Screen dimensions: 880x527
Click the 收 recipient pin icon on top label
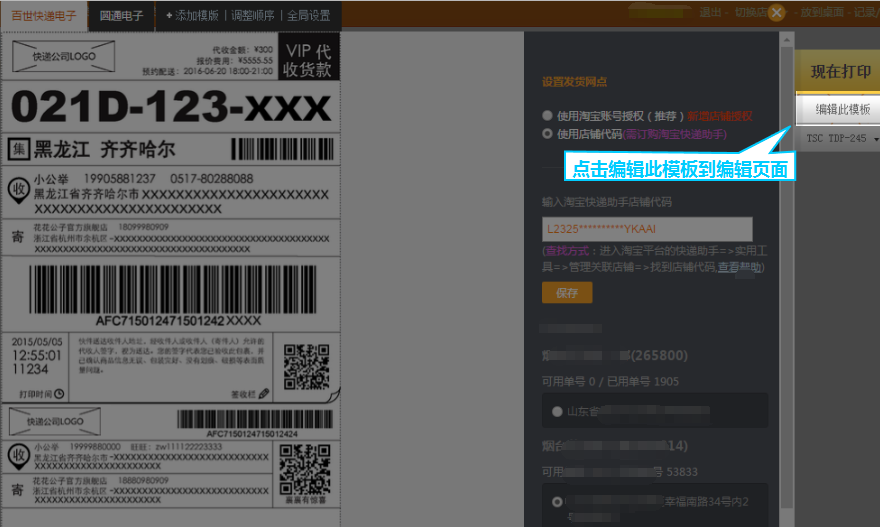pyautogui.click(x=17, y=188)
